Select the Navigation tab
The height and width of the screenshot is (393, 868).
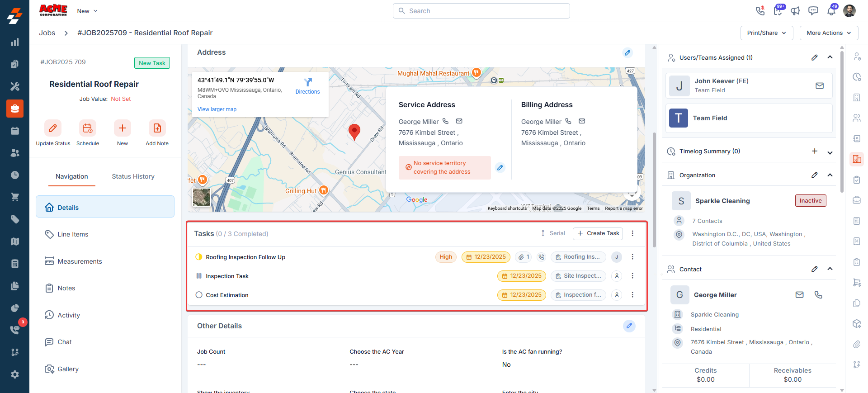tap(72, 176)
